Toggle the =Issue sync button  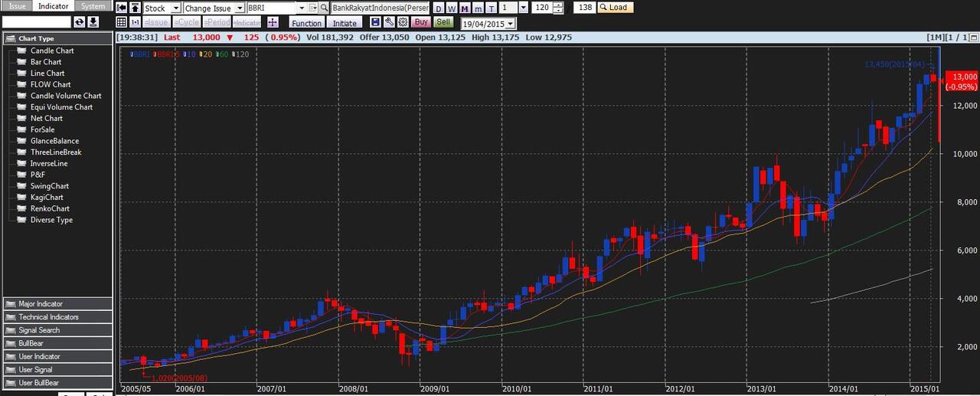click(x=156, y=22)
